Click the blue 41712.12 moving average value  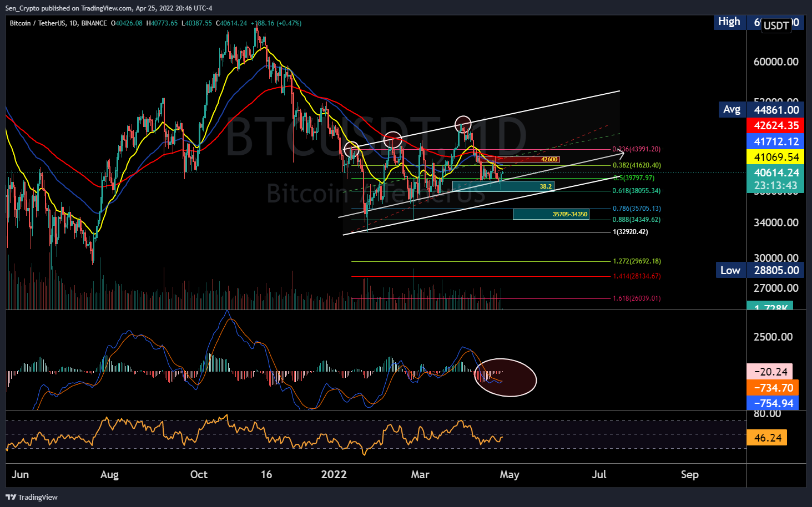click(776, 141)
